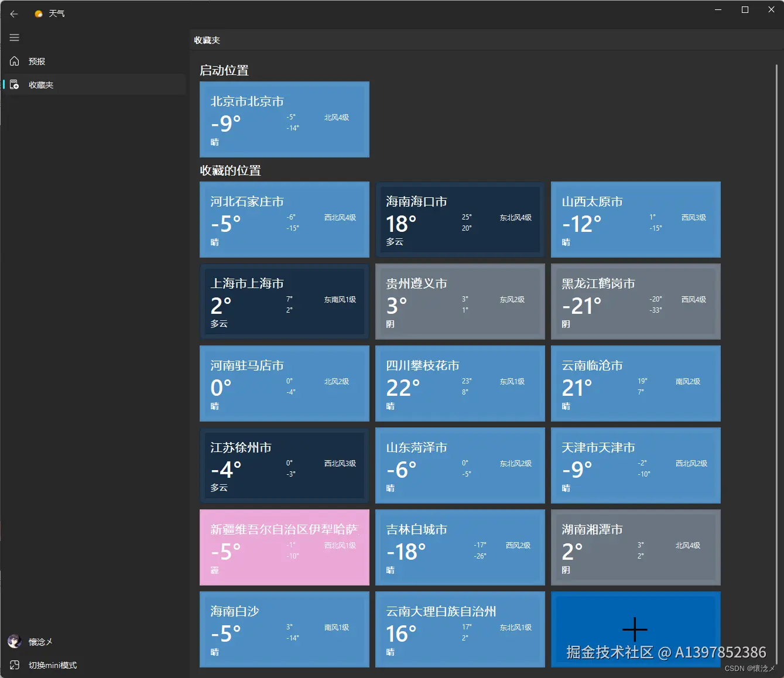Maximize the weather window
Image resolution: width=784 pixels, height=678 pixels.
tap(745, 10)
